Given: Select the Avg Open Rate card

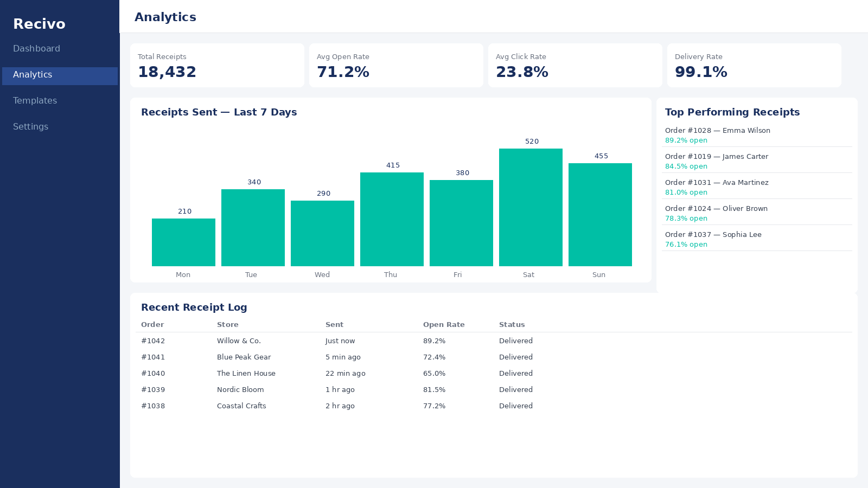Looking at the screenshot, I should pos(396,65).
